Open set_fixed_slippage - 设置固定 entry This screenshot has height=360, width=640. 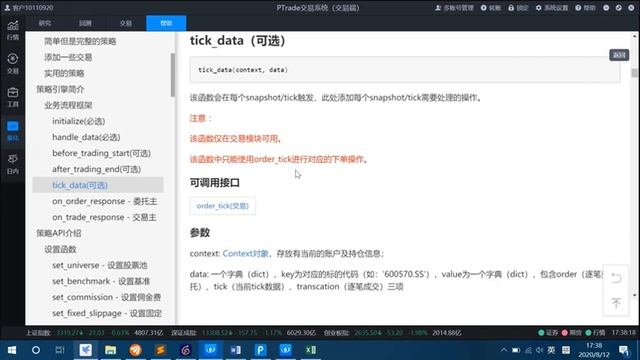pyautogui.click(x=107, y=313)
